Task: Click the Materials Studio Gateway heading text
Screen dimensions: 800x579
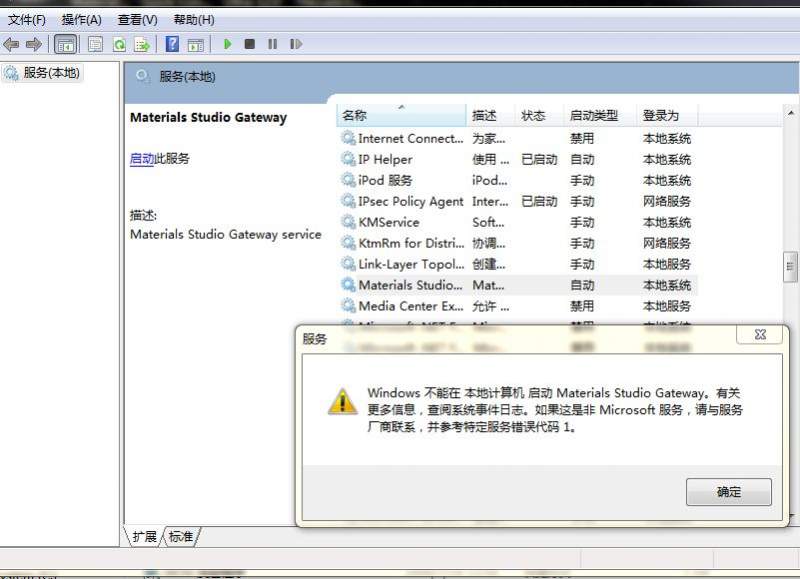Action: [x=209, y=117]
